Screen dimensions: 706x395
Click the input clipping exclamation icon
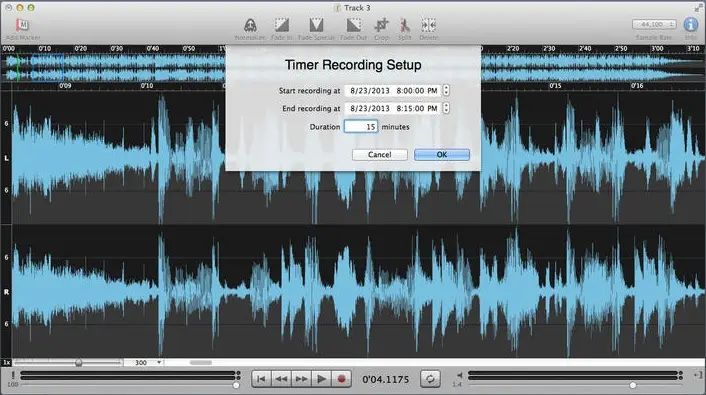13,375
